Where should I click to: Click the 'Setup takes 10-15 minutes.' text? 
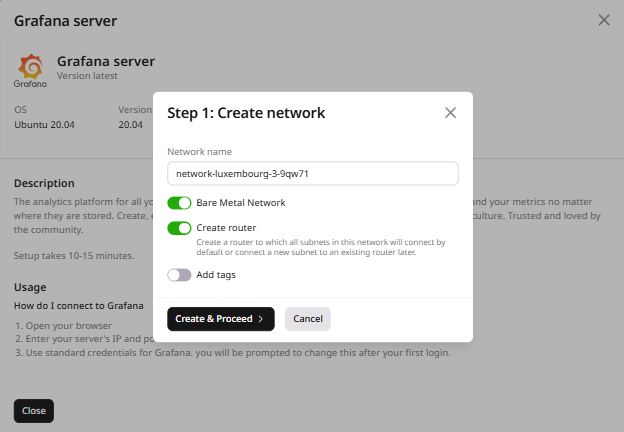[74, 255]
